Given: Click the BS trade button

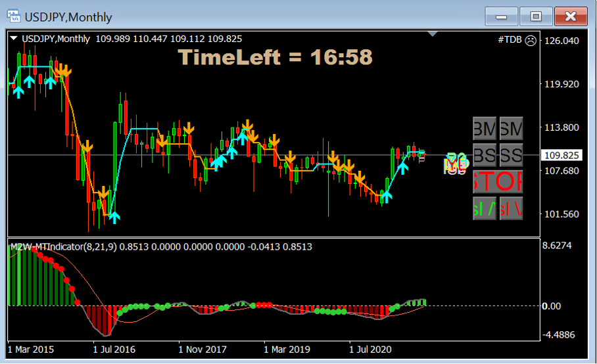Looking at the screenshot, I should click(485, 155).
